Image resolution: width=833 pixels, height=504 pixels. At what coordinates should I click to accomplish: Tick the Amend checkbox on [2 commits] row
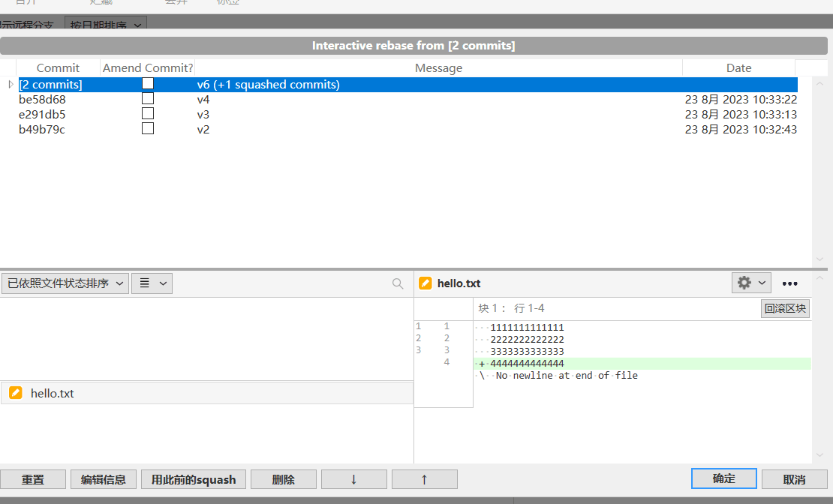[148, 84]
